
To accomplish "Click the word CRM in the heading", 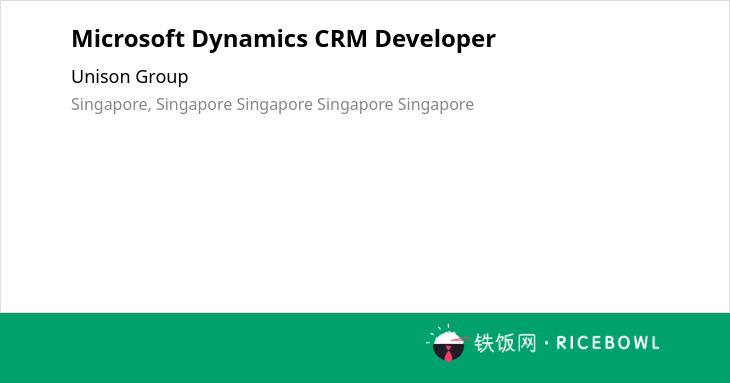I will click(341, 38).
